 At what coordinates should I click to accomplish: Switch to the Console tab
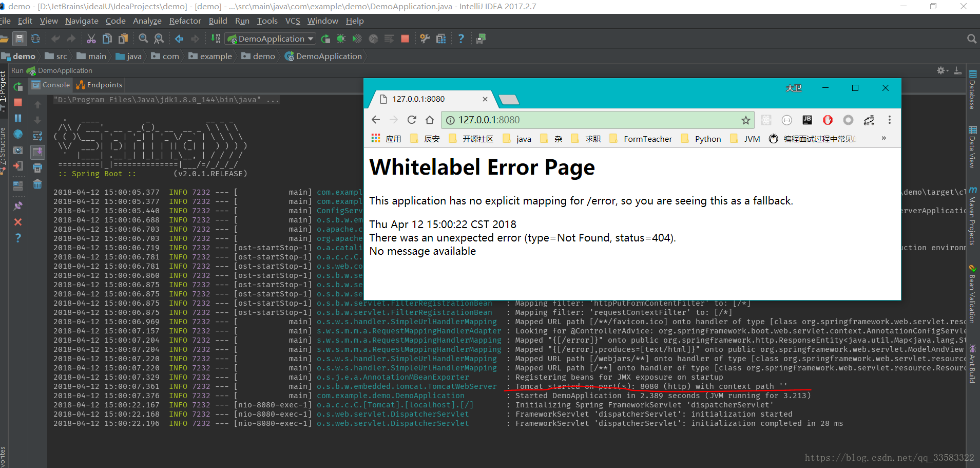tap(51, 85)
